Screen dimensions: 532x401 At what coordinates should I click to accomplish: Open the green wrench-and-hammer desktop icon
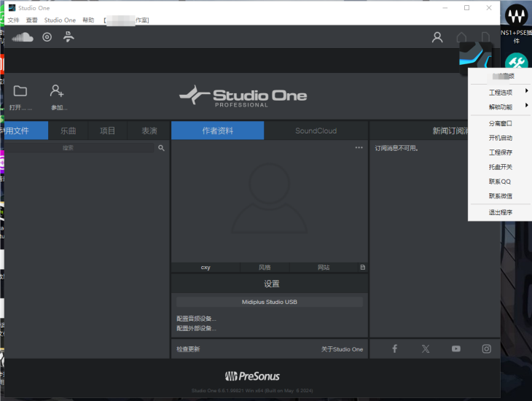click(x=517, y=61)
